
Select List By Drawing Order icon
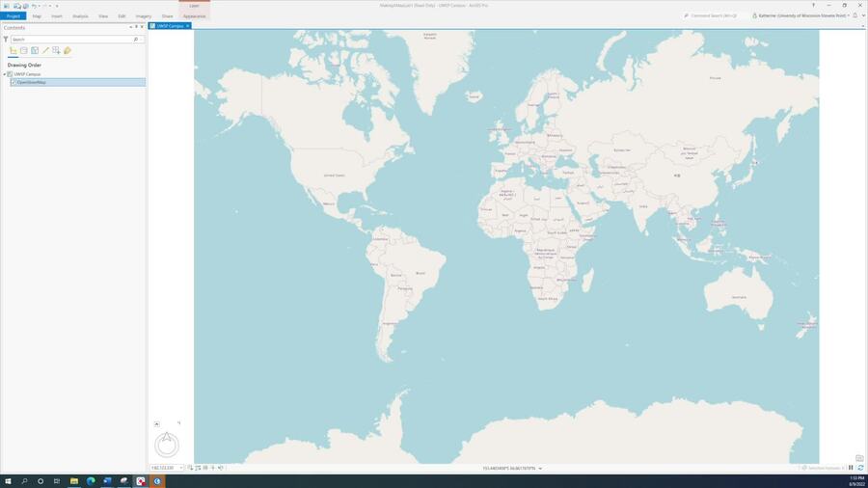click(14, 50)
